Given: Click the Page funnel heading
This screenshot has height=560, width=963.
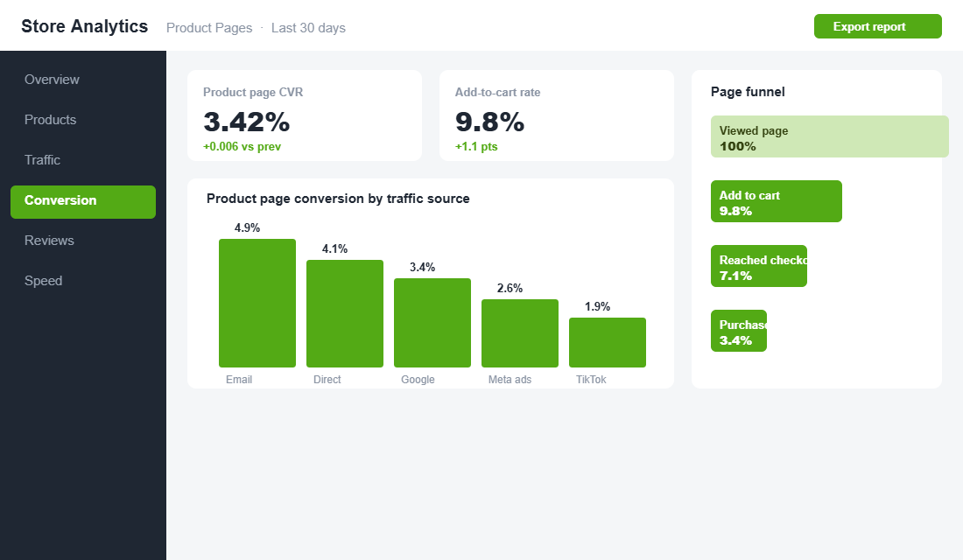Looking at the screenshot, I should [748, 92].
